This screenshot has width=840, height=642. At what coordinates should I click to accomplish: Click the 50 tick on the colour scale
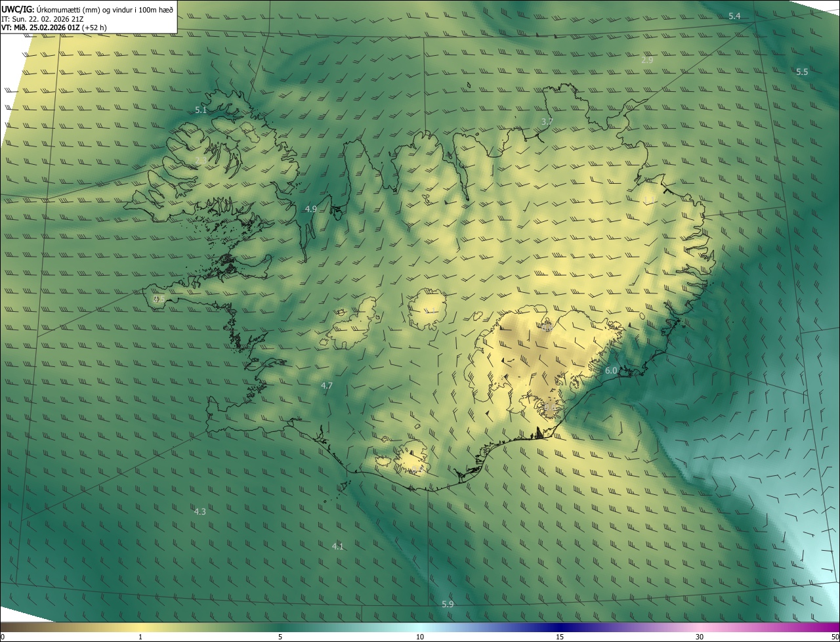pos(835,637)
